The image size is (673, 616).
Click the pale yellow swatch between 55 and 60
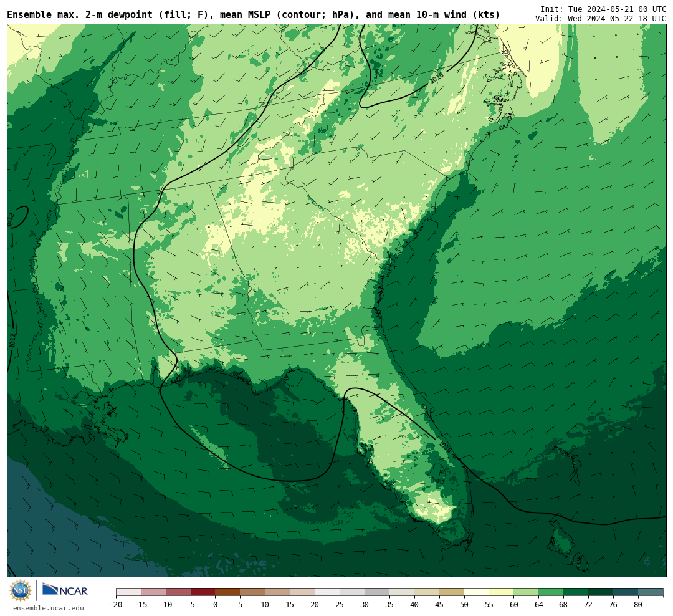coord(501,592)
